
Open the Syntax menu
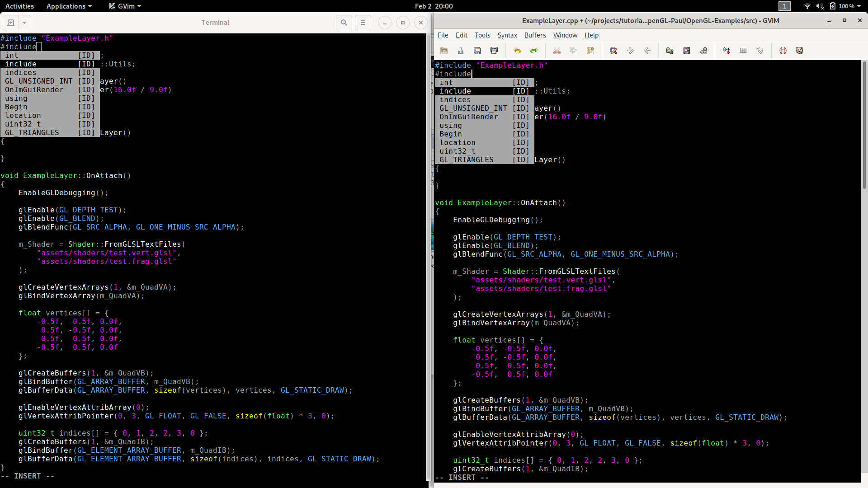pyautogui.click(x=507, y=35)
